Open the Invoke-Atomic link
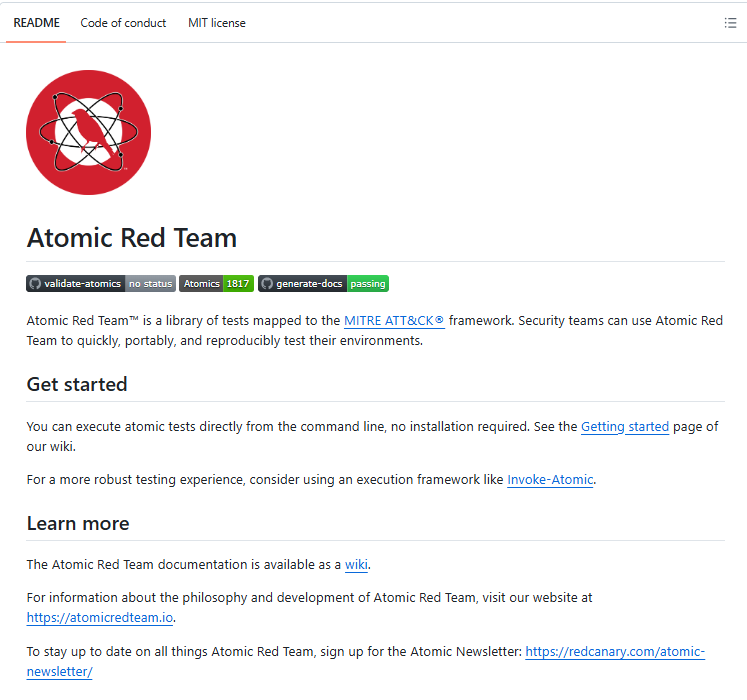 tap(550, 479)
